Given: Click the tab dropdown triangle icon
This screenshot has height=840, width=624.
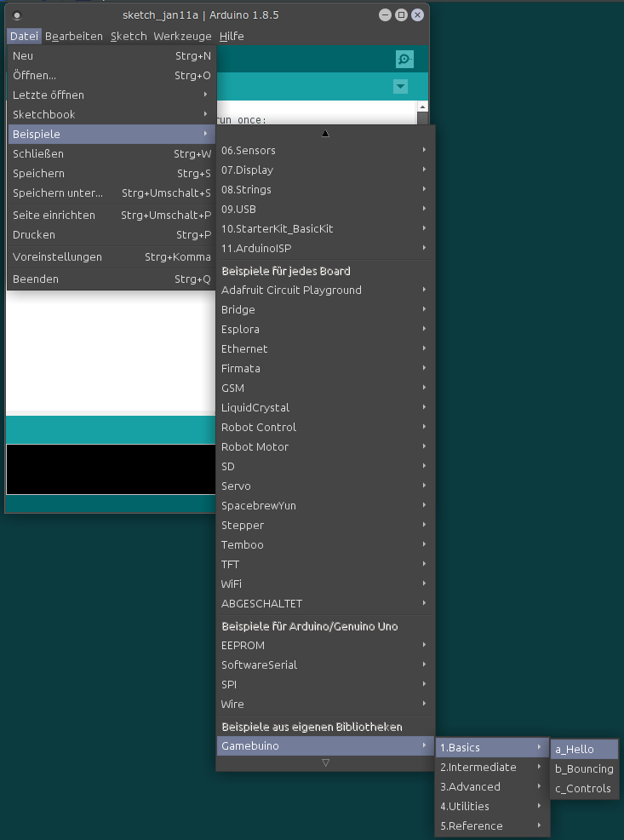Looking at the screenshot, I should click(400, 87).
